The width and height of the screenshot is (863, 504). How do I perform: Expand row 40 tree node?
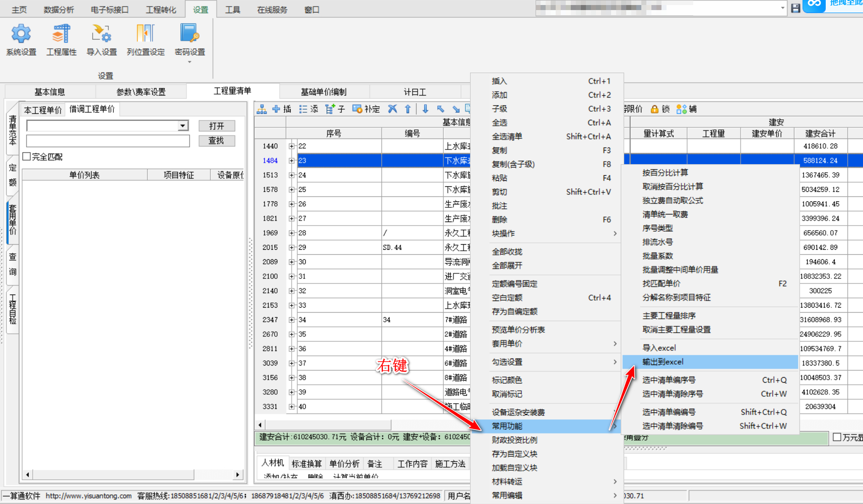click(x=292, y=406)
